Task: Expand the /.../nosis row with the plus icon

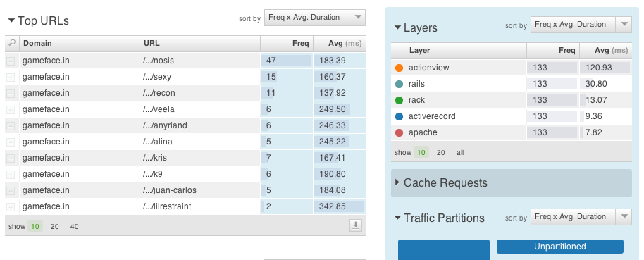Action: click(11, 61)
